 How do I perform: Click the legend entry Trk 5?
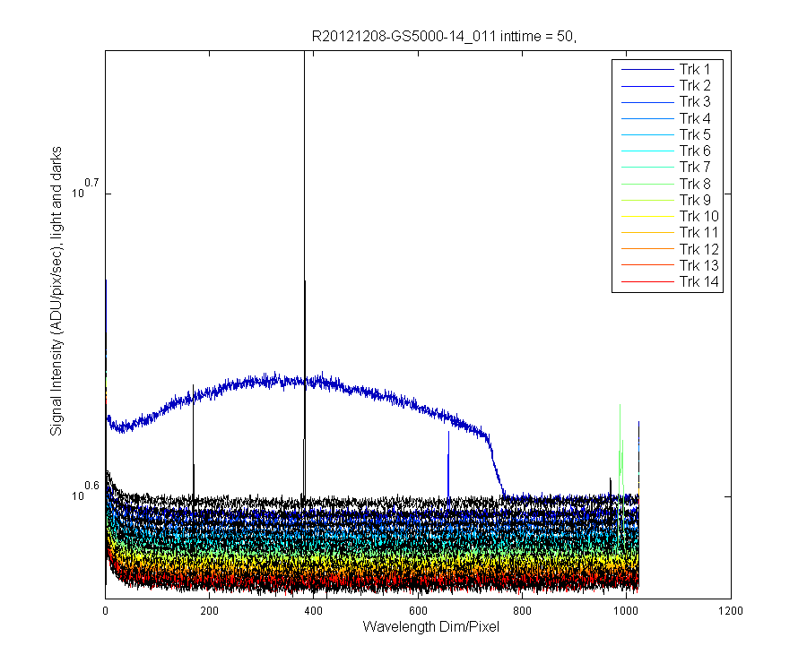694,134
